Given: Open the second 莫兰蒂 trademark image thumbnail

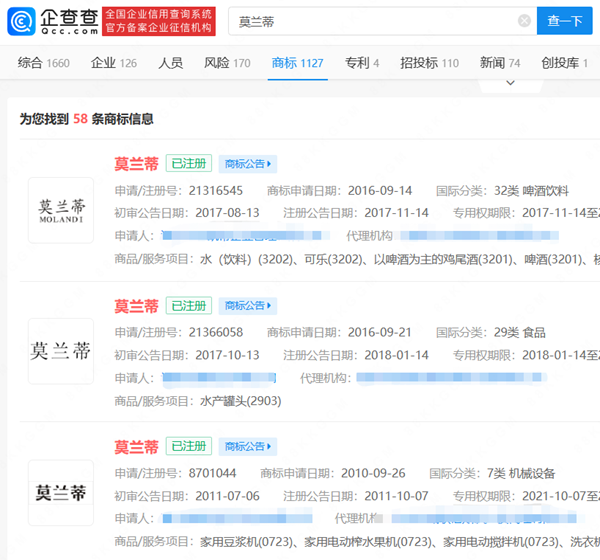Looking at the screenshot, I should click(x=61, y=351).
